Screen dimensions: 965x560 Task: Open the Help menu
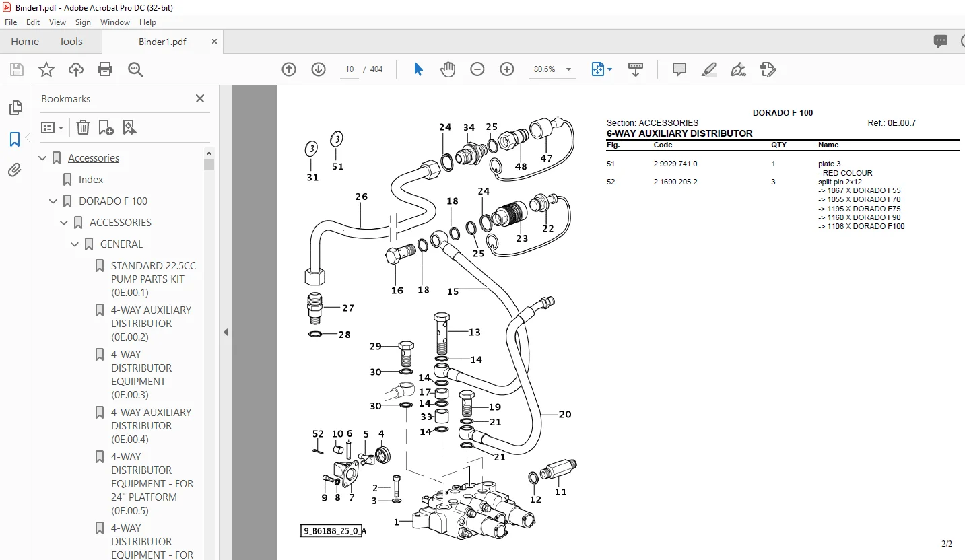point(147,22)
